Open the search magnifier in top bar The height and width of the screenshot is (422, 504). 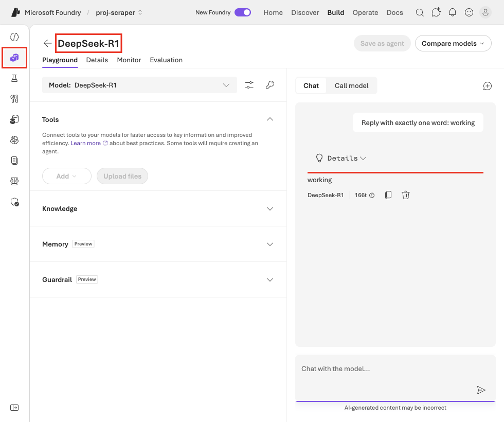[420, 12]
